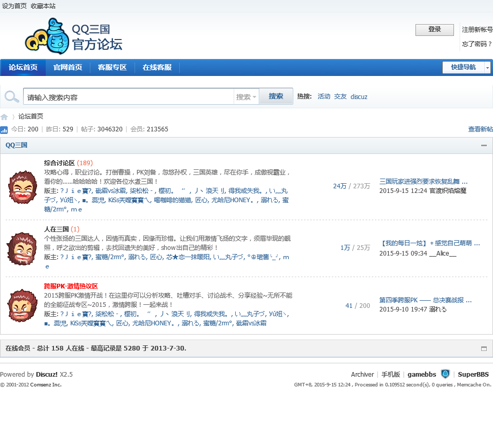Click the 搜索 search button
This screenshot has width=493, height=448.
point(276,96)
